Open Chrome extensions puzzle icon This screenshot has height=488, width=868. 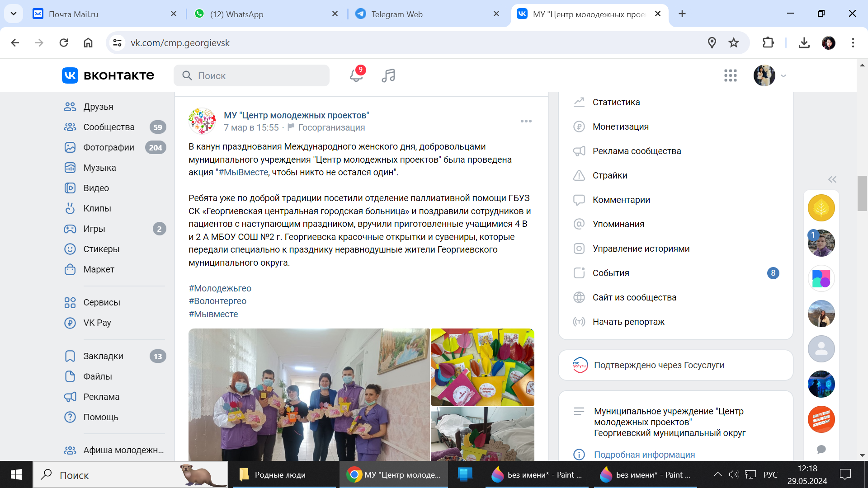tap(768, 43)
